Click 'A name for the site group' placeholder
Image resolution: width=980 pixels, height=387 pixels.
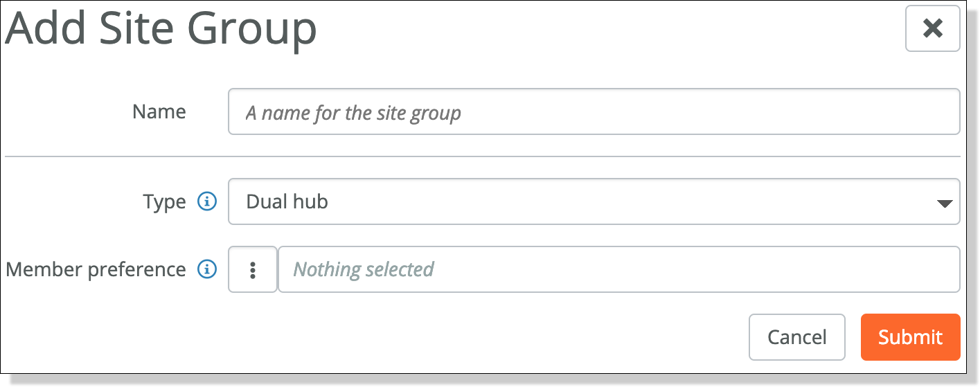(x=353, y=113)
